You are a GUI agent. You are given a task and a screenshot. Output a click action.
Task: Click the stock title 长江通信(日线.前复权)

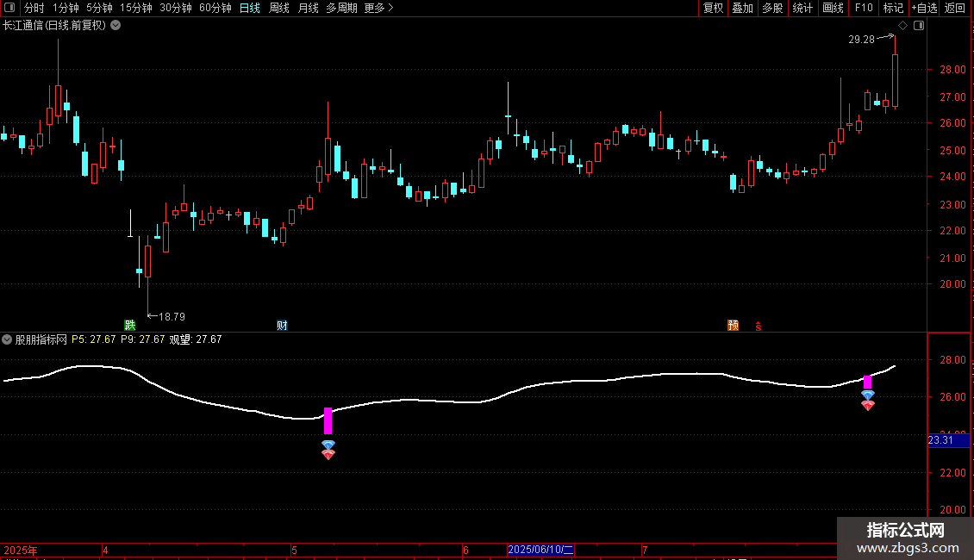point(54,26)
